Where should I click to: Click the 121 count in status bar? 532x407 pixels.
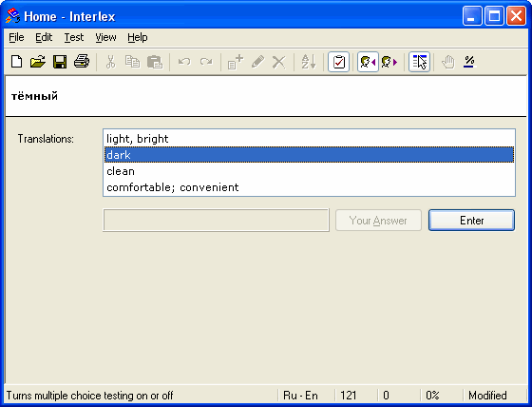pos(349,396)
